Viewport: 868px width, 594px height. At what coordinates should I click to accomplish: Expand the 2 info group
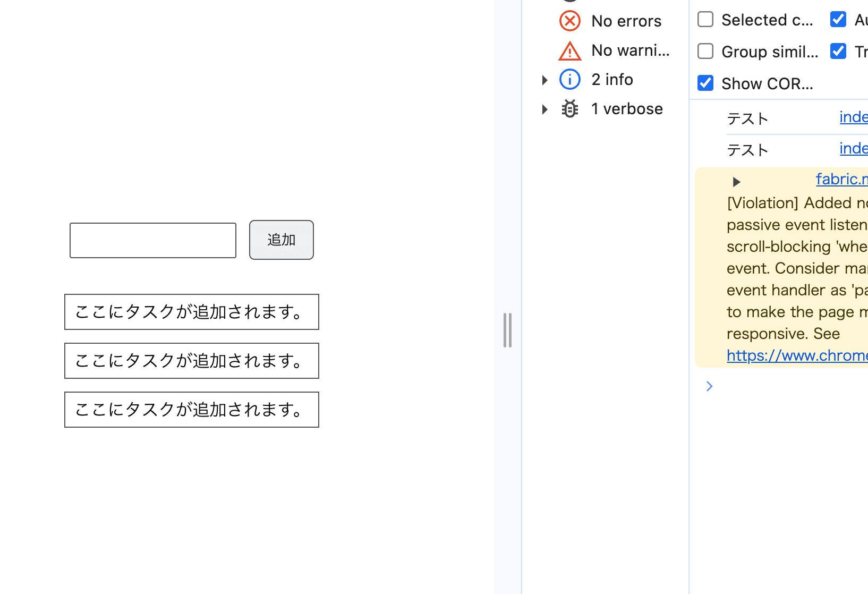(544, 80)
